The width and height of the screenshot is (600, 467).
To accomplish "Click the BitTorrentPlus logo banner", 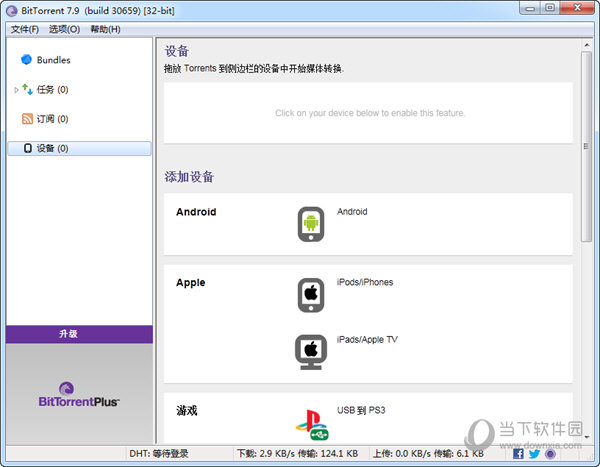I will pyautogui.click(x=79, y=394).
